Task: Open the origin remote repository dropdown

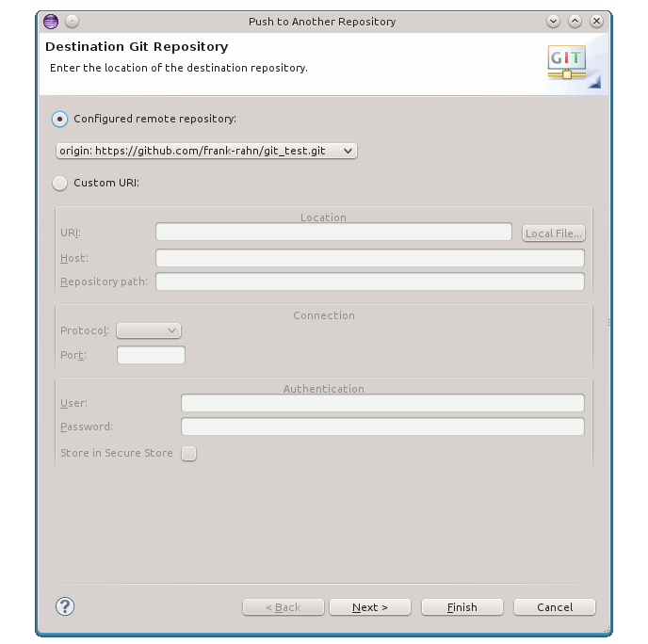Action: (x=206, y=151)
